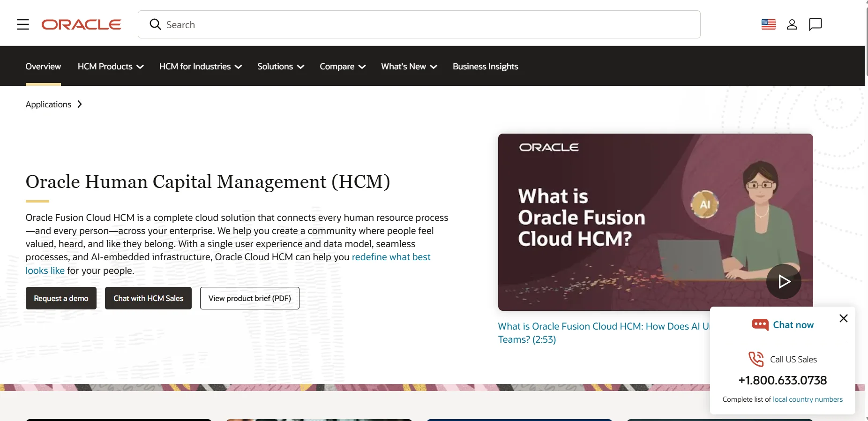
Task: Expand the Solutions dropdown
Action: (x=281, y=67)
